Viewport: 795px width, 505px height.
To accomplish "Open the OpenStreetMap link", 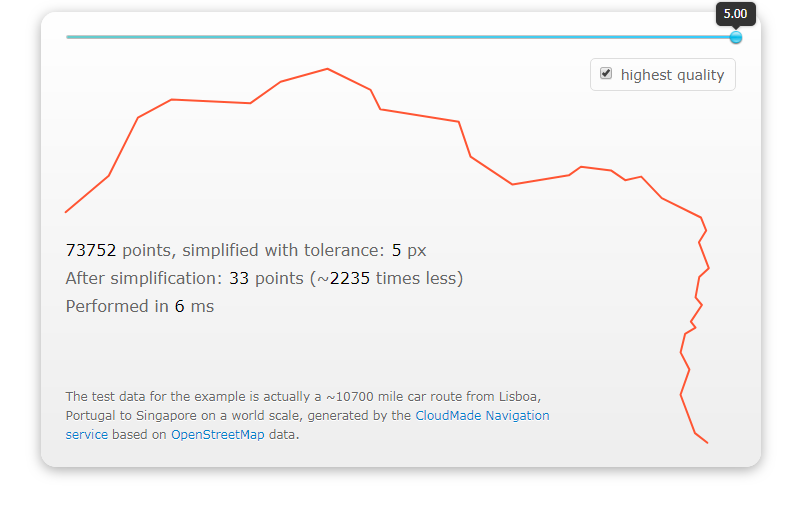I will click(218, 435).
